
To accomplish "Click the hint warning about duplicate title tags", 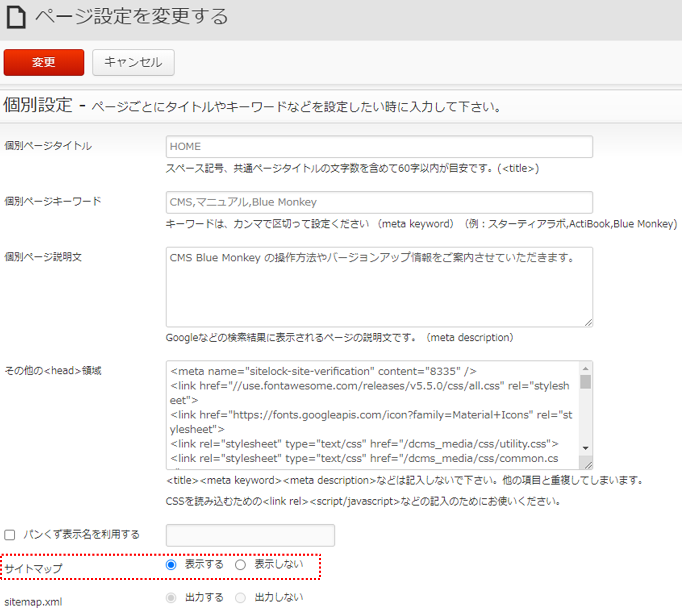I will pyautogui.click(x=406, y=481).
